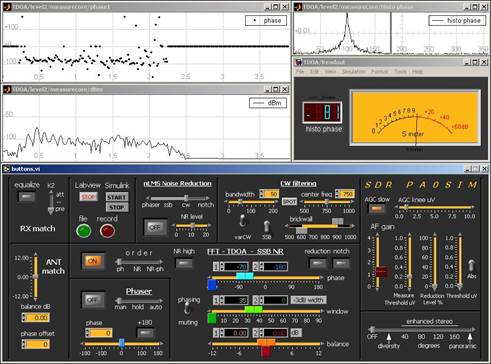
Task: Open the Simulation menu in TDOA readout window
Action: point(353,71)
